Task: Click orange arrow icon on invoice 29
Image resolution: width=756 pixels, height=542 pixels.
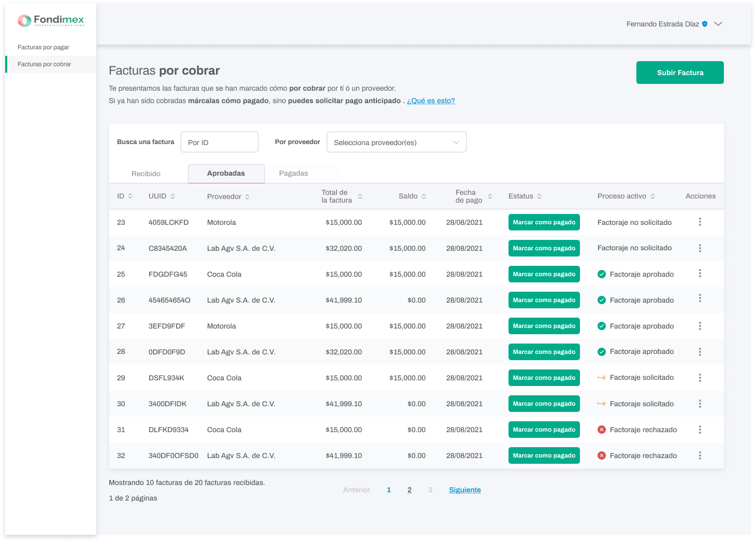Action: pos(602,378)
